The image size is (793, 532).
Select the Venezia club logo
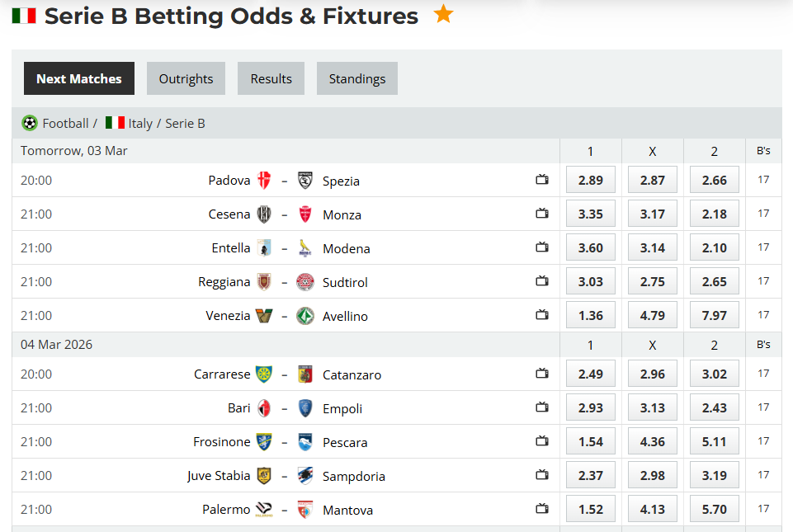pyautogui.click(x=265, y=315)
